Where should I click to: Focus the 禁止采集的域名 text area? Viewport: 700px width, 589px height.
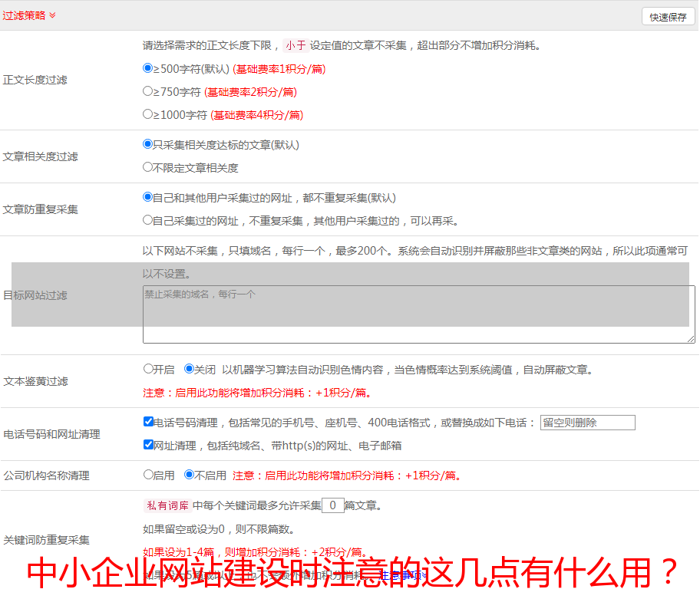click(x=418, y=314)
